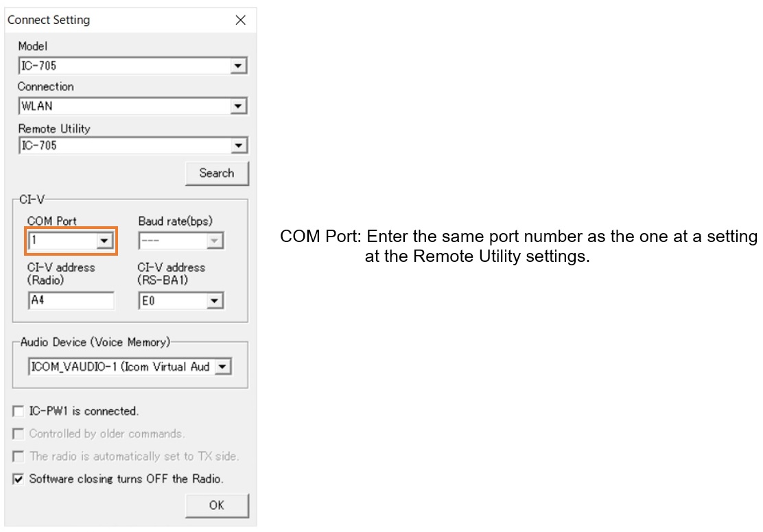Click the disabled Baud rate dropdown arrow

(214, 241)
